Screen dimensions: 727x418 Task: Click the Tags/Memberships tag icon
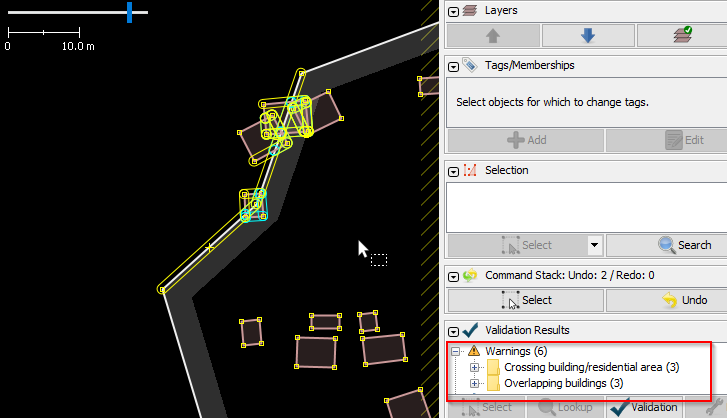tap(470, 66)
